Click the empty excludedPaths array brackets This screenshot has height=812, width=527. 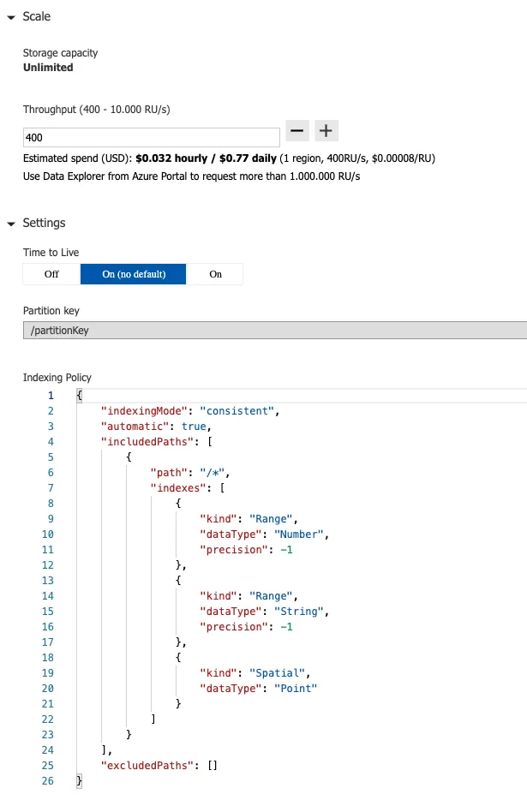point(212,766)
